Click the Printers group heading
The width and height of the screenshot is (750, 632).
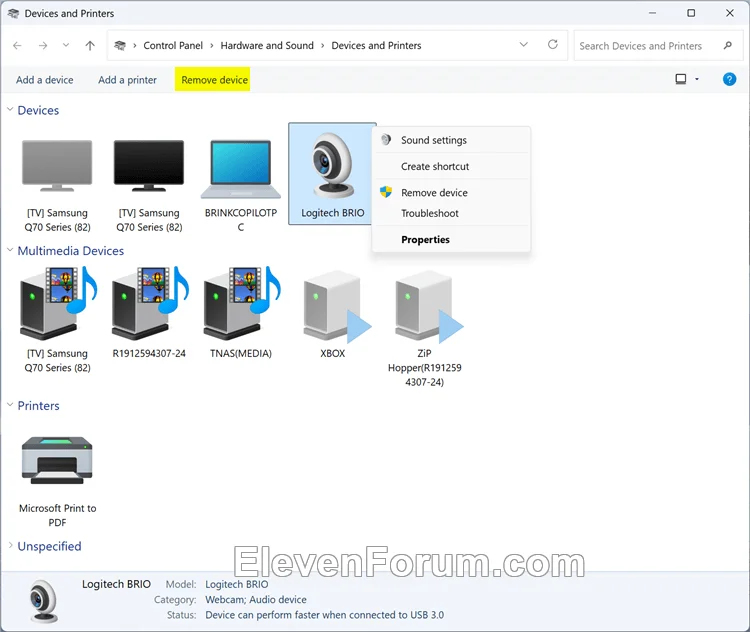point(39,405)
